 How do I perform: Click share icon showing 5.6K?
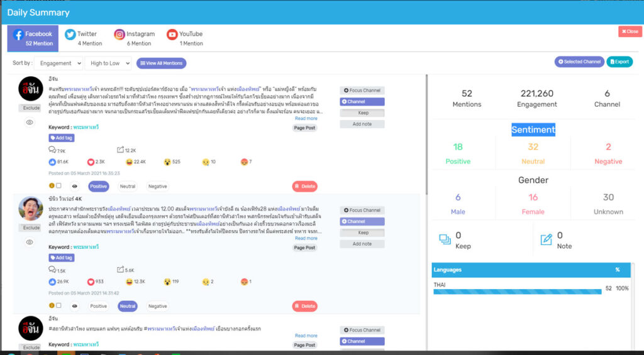pos(120,270)
